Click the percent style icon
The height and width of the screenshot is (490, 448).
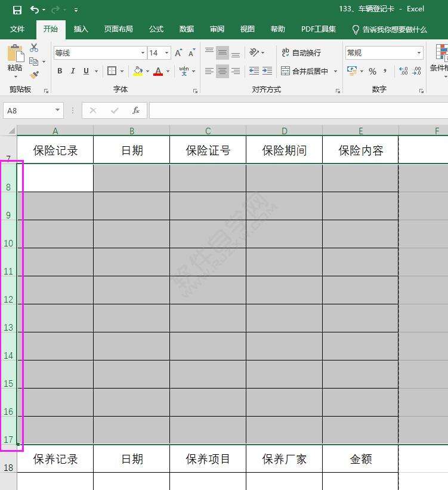[372, 71]
